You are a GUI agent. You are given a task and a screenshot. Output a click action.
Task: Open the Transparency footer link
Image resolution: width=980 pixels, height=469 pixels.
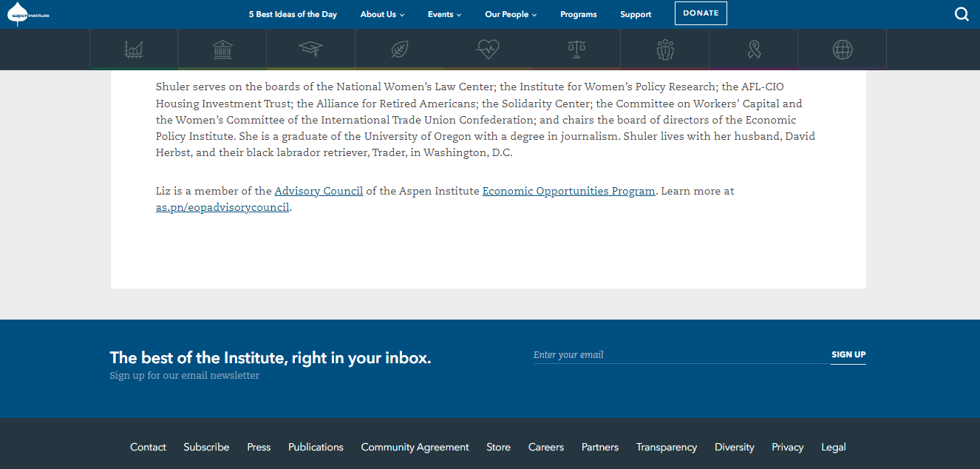[667, 447]
